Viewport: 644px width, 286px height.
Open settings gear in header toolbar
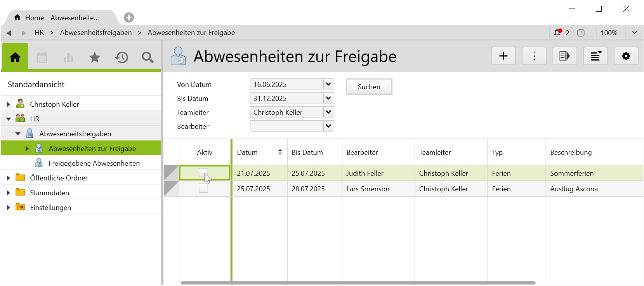626,56
